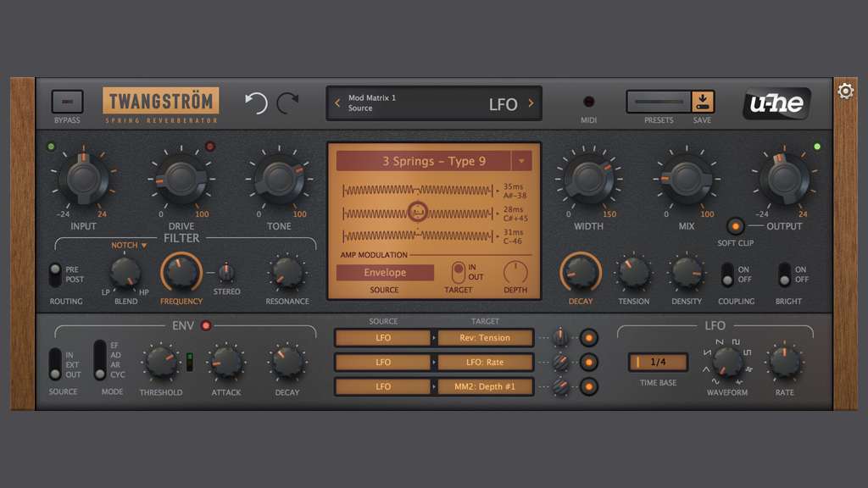Click the redo arrow icon
Viewport: 868px width, 488px height.
click(288, 103)
